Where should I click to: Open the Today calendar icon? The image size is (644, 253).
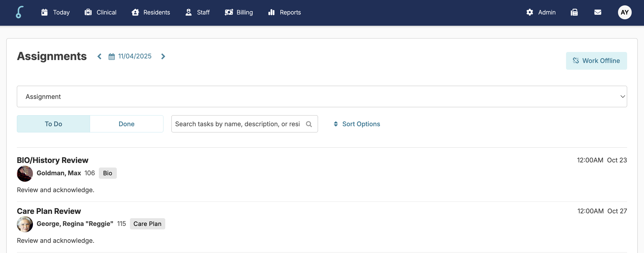click(x=44, y=12)
